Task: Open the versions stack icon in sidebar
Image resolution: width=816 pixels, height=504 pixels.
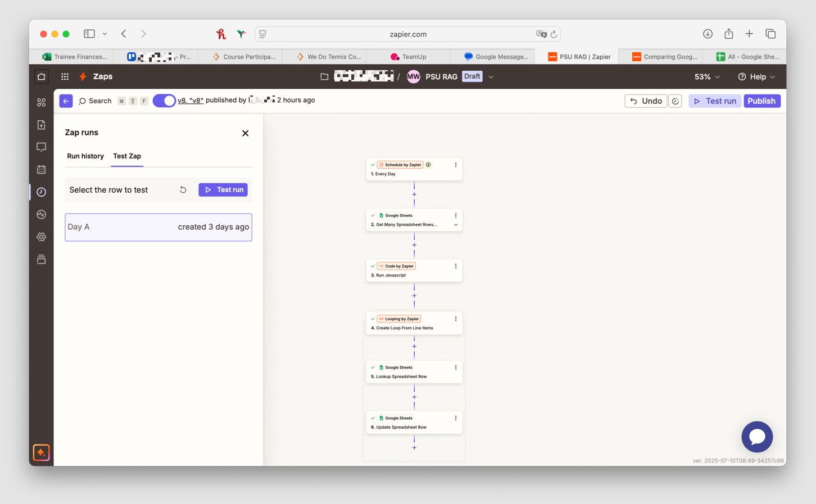Action: pos(41,260)
